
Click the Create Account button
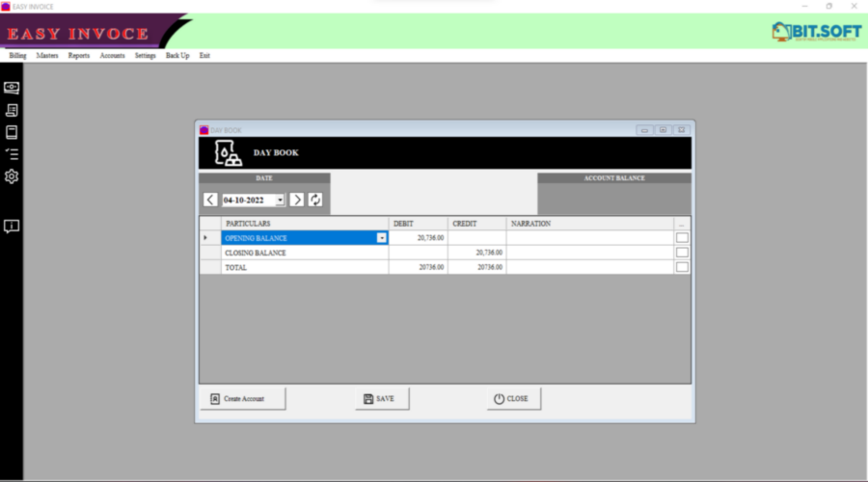point(243,398)
